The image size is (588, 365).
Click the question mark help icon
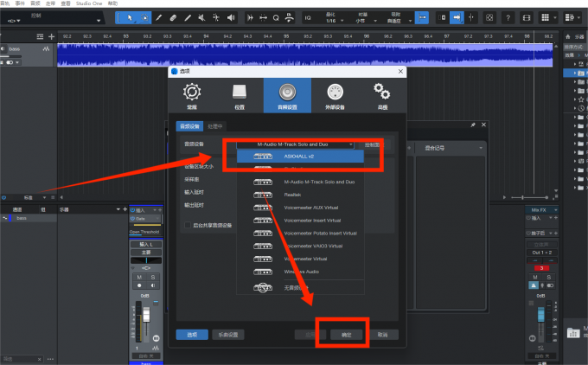(x=508, y=17)
